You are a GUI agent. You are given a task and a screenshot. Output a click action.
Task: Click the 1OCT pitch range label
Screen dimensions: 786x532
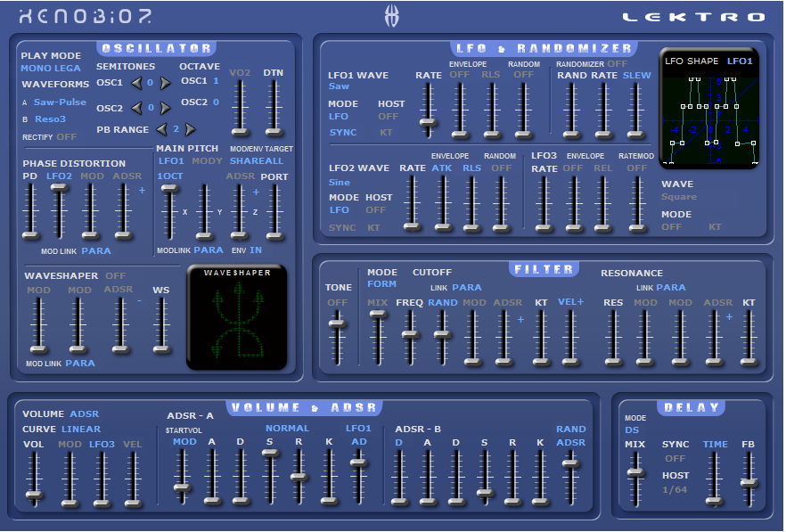click(170, 176)
